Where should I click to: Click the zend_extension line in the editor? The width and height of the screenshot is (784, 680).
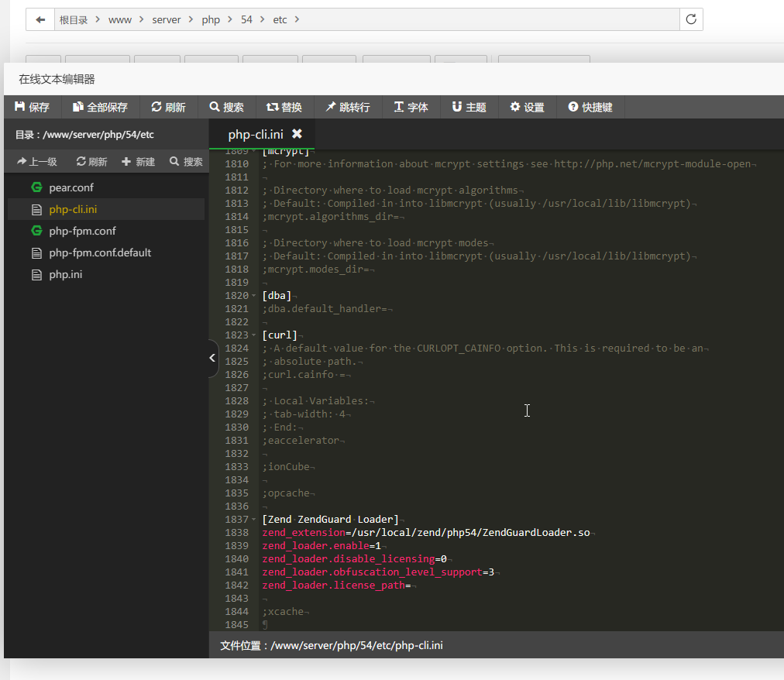click(x=426, y=533)
